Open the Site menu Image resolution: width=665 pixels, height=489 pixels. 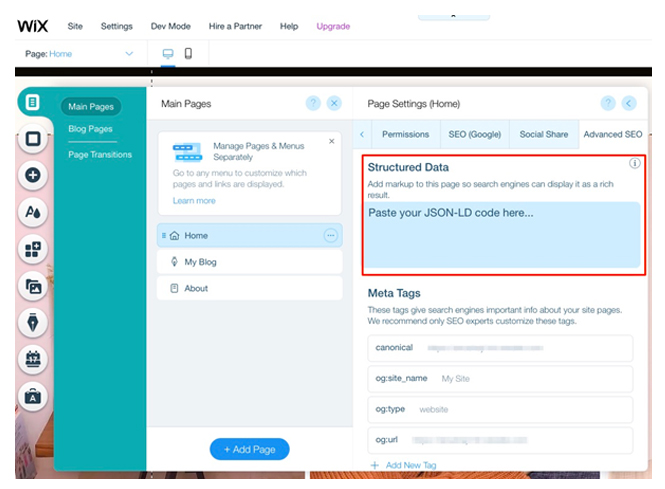75,26
